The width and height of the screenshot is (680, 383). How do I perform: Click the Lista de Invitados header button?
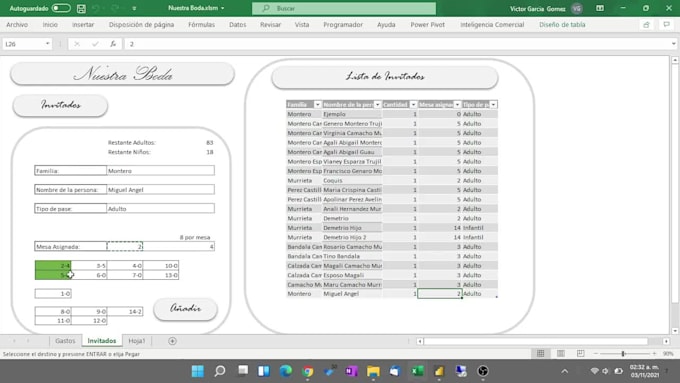(x=385, y=77)
